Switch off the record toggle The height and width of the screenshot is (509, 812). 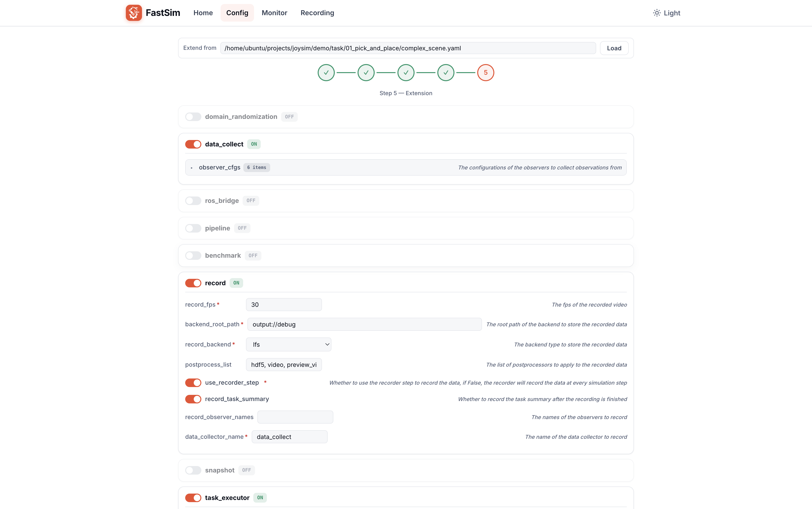(x=193, y=283)
